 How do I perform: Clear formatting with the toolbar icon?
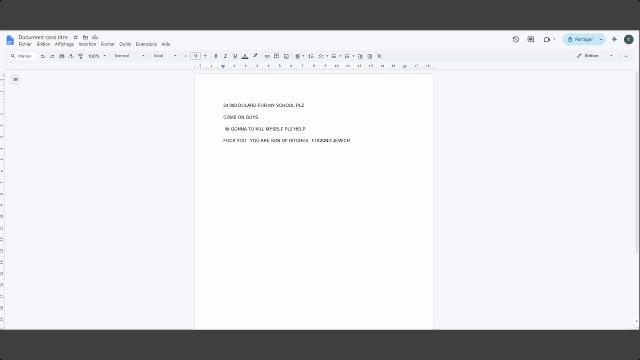coord(379,56)
